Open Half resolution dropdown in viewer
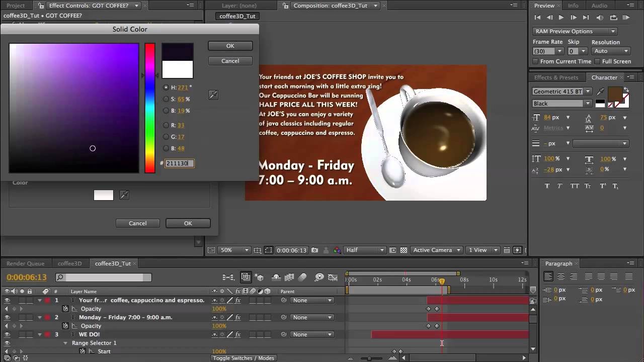Screen dimensions: 644x362 pos(365,250)
